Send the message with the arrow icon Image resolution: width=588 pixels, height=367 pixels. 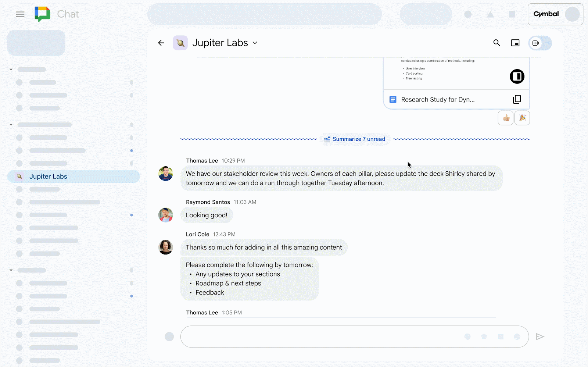point(539,336)
